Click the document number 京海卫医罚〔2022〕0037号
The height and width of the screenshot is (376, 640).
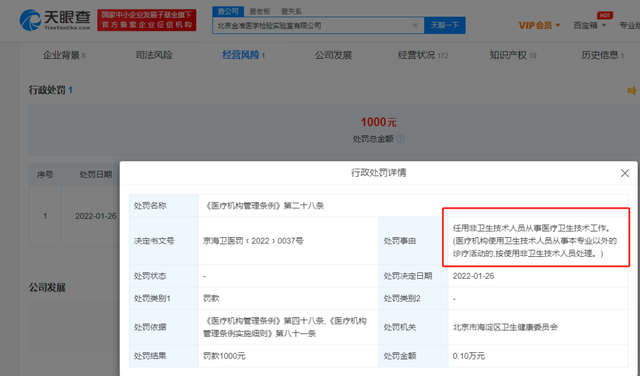(x=253, y=241)
